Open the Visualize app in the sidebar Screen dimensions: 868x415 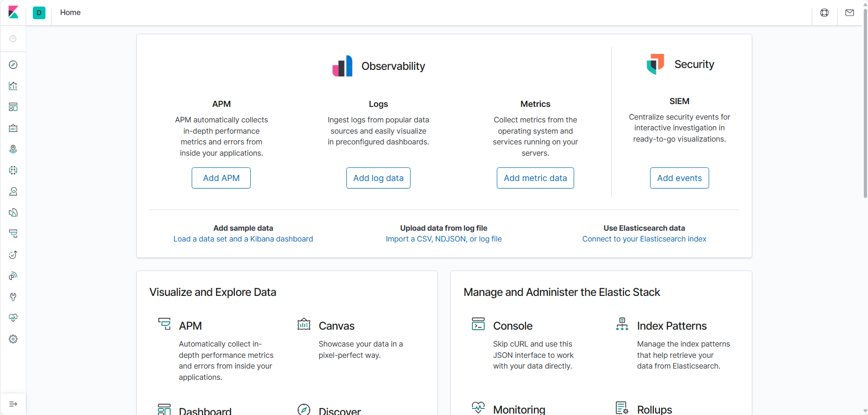point(13,86)
